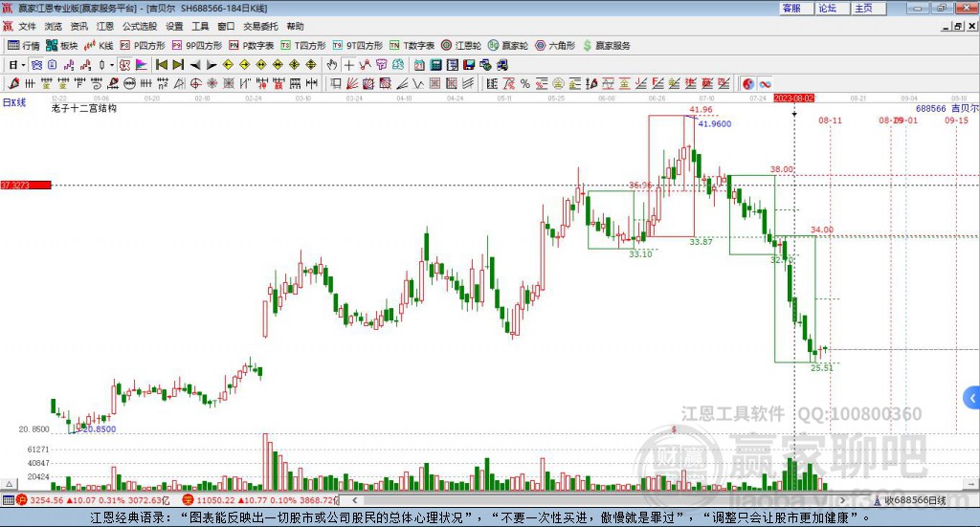Image resolution: width=980 pixels, height=527 pixels.
Task: Expand the candlestick chart-type dropdown arrow
Action: click(112, 65)
